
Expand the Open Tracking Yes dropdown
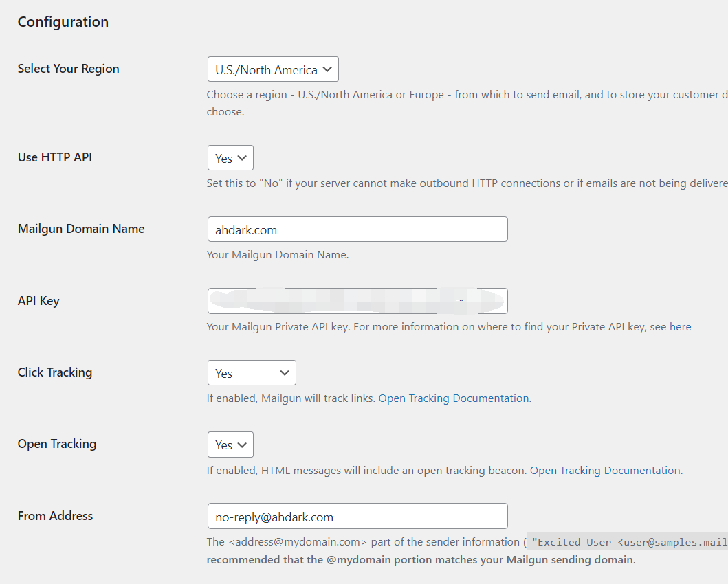[x=230, y=445]
